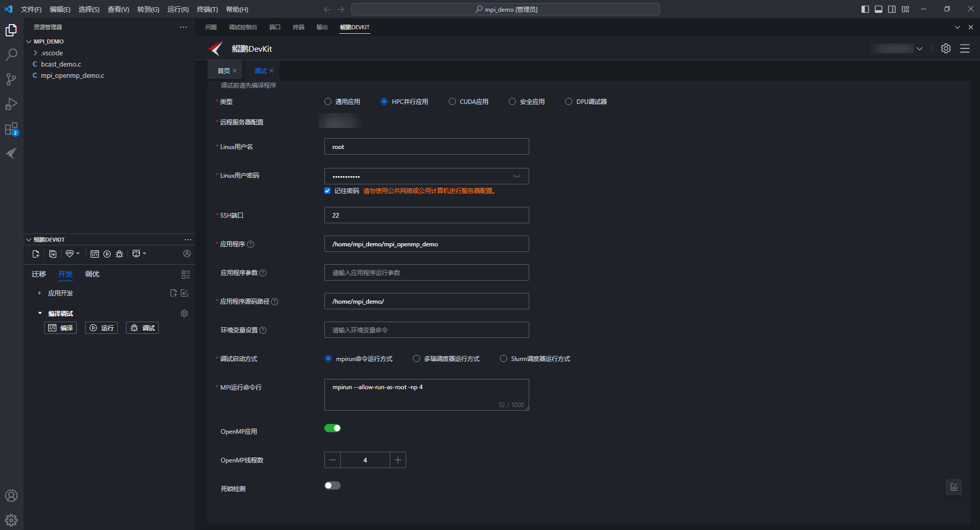This screenshot has width=980, height=530.
Task: Switch to the 终端 panel tab
Action: point(299,27)
